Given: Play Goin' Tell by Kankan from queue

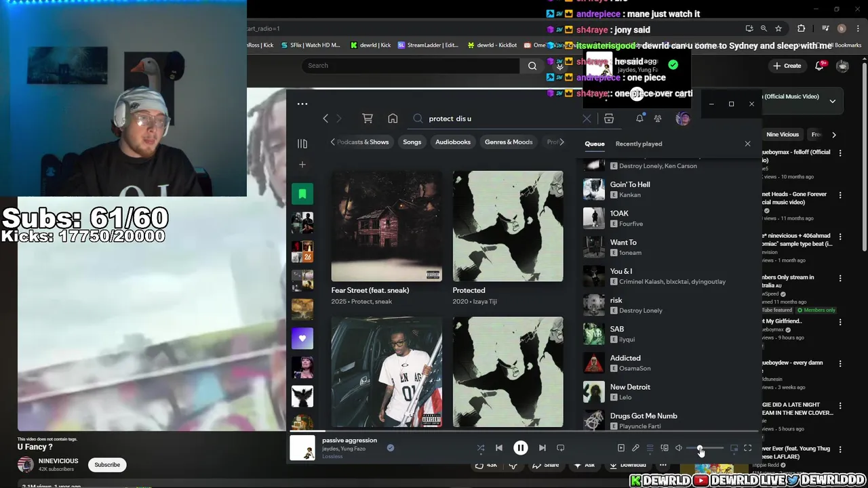Looking at the screenshot, I should (x=668, y=190).
